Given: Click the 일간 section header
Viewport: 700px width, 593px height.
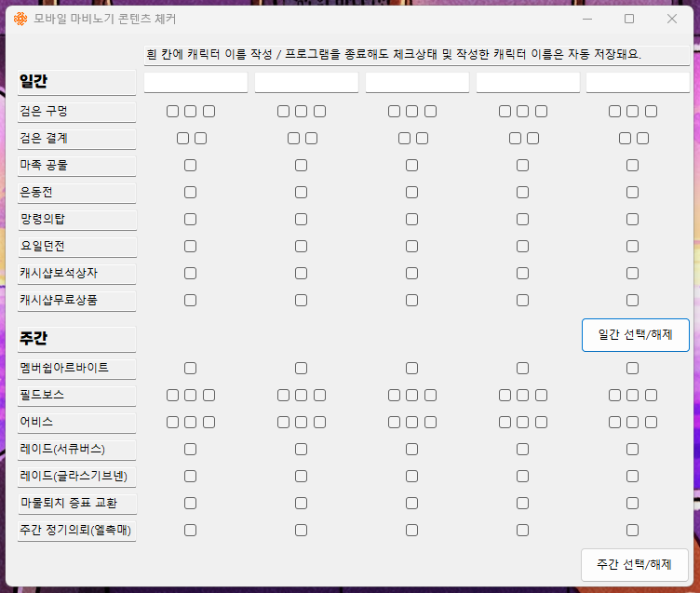Looking at the screenshot, I should click(76, 82).
